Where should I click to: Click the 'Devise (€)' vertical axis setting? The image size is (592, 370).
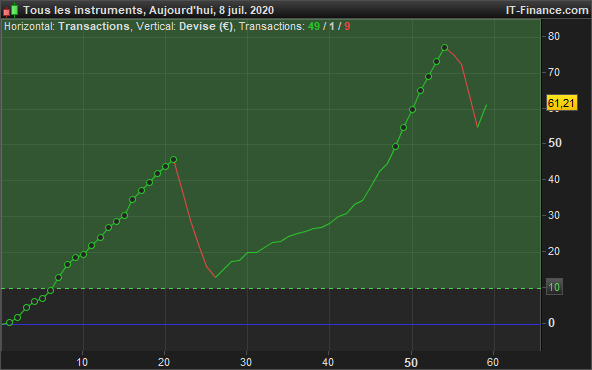(206, 26)
